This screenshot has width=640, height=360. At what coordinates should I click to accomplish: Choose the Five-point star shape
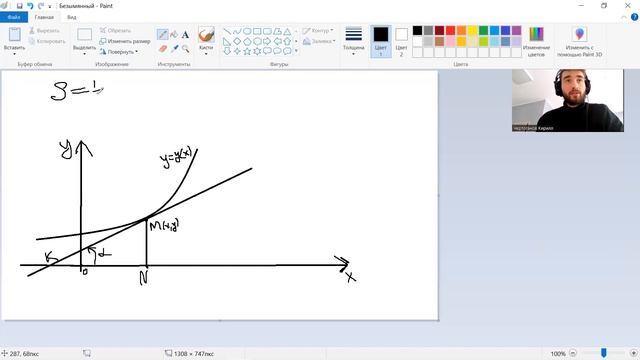tap(247, 51)
